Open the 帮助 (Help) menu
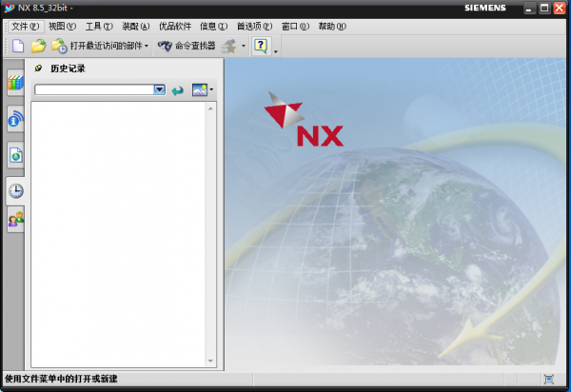Viewport: 571px width, 392px height. tap(332, 27)
